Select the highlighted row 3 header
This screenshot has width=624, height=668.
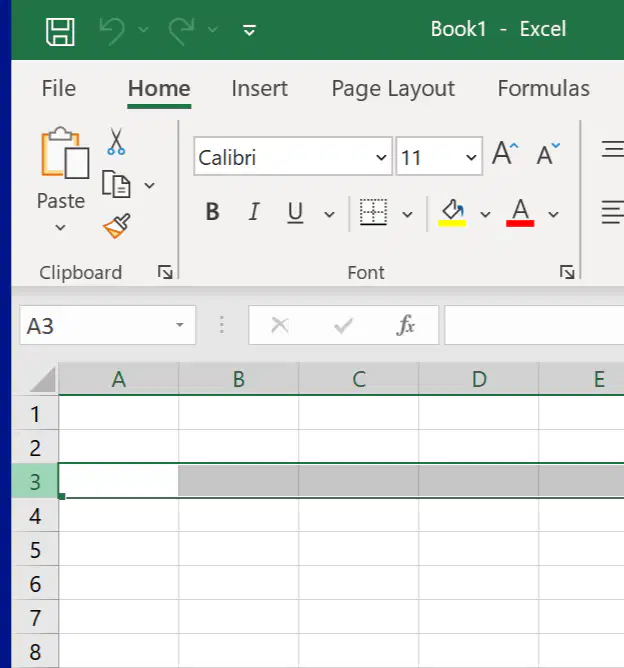point(35,481)
